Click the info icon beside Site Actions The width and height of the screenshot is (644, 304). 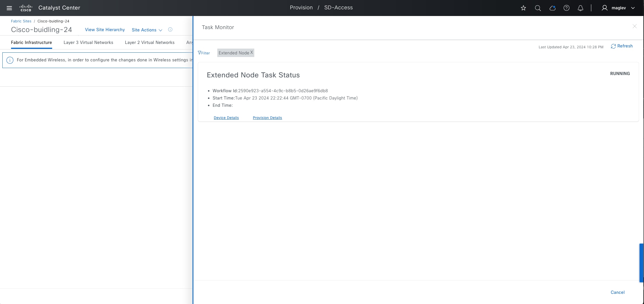point(170,30)
